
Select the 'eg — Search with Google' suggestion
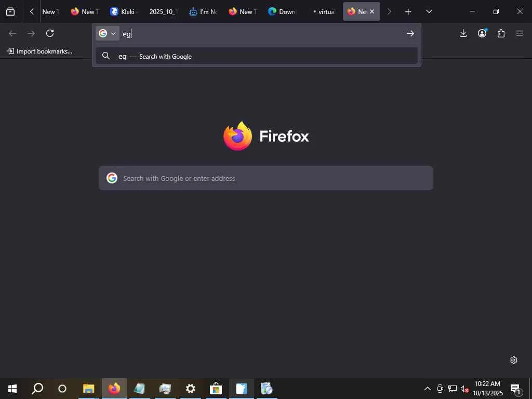(x=256, y=56)
